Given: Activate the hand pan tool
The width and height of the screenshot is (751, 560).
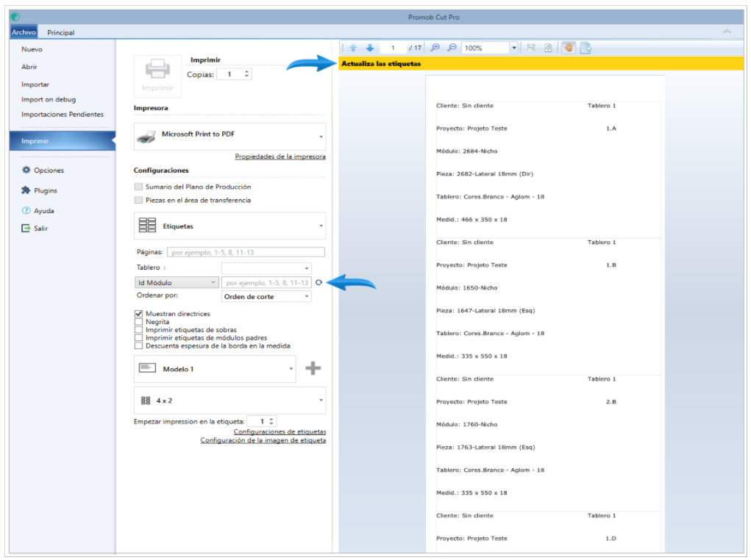Looking at the screenshot, I should (x=569, y=48).
